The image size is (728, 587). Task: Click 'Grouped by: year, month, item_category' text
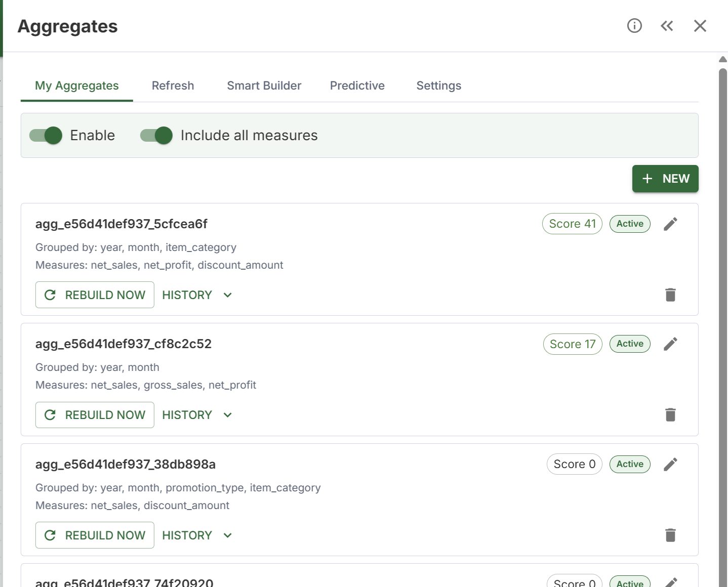point(136,247)
